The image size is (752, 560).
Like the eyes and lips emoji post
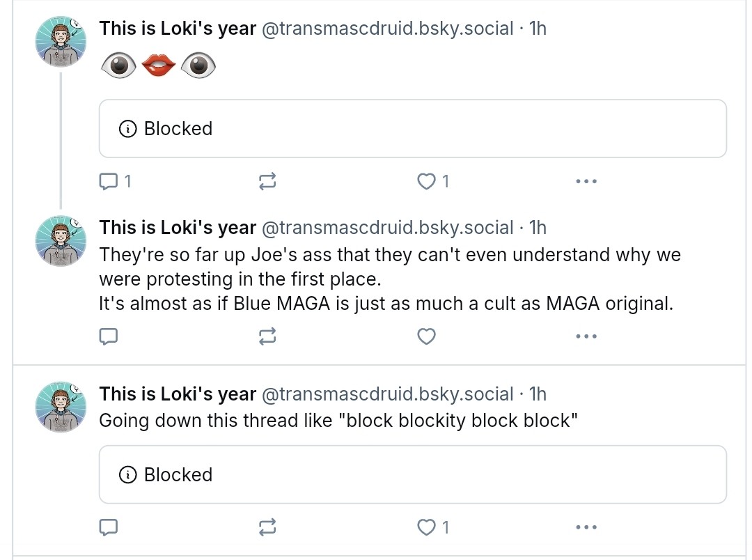[x=425, y=182]
